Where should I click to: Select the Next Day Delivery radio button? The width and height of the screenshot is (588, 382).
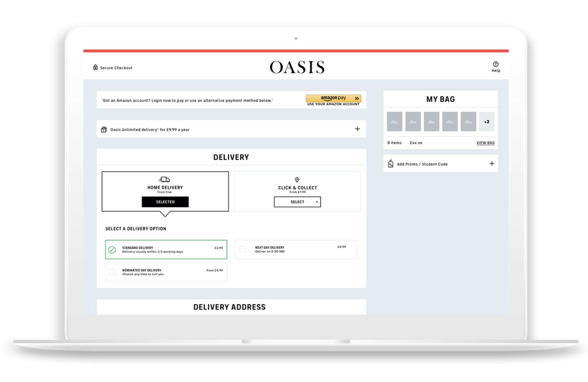(x=242, y=249)
